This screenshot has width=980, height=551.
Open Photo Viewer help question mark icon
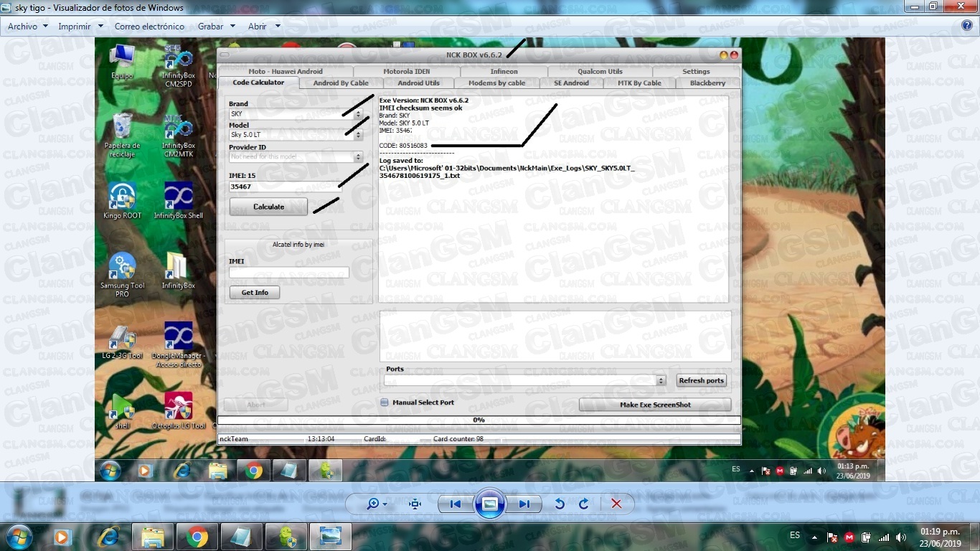point(967,26)
